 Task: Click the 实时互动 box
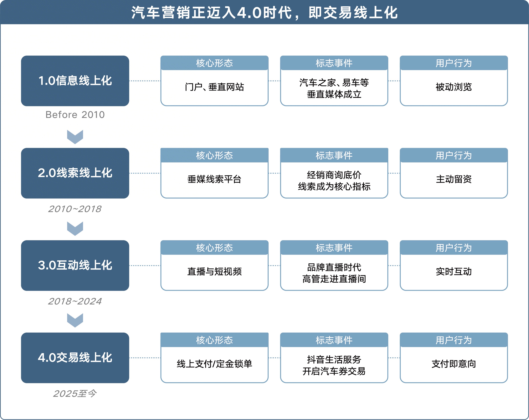(x=454, y=271)
